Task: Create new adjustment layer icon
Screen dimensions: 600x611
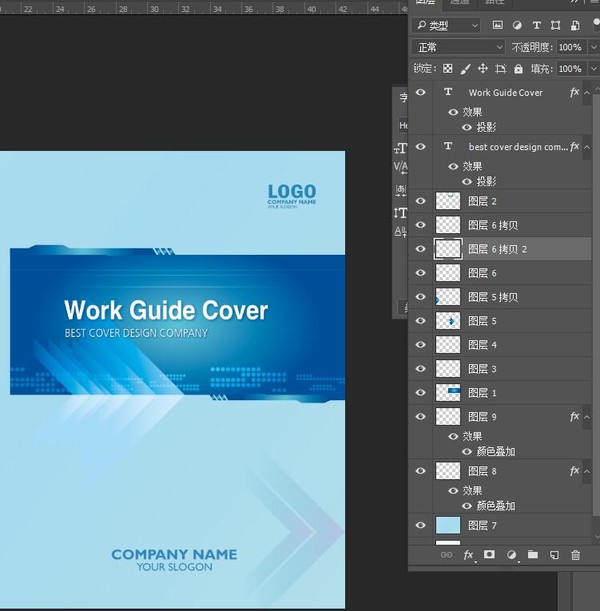Action: 512,555
